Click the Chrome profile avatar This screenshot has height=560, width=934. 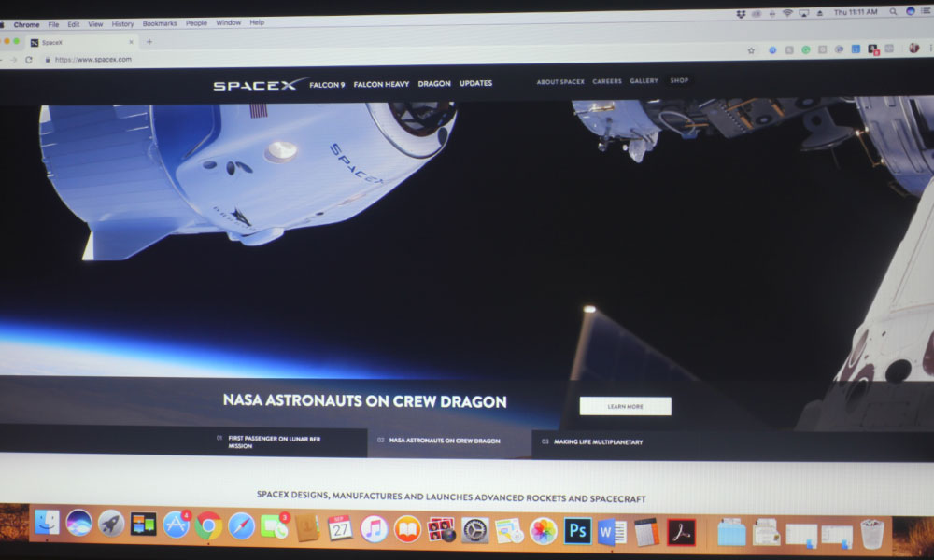pos(913,49)
